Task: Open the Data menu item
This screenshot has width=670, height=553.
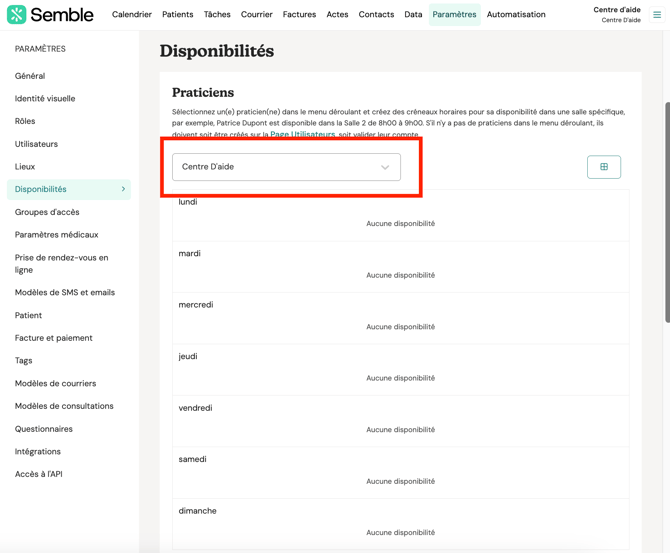Action: 413,15
